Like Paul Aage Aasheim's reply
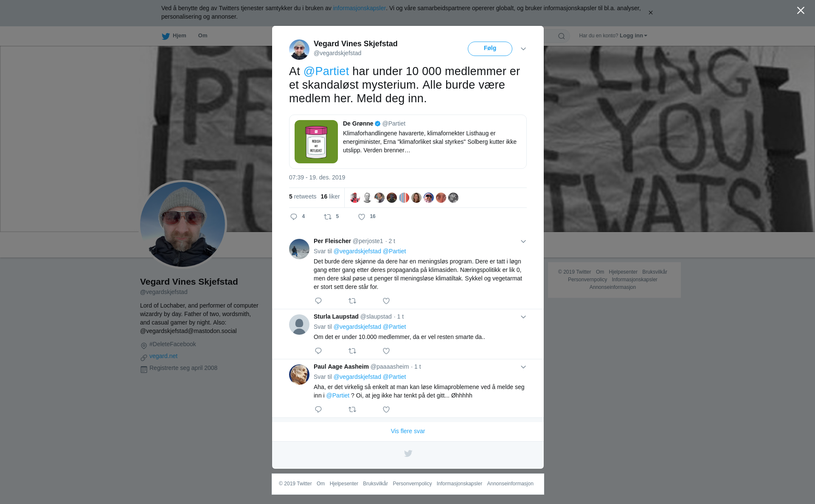 386,409
